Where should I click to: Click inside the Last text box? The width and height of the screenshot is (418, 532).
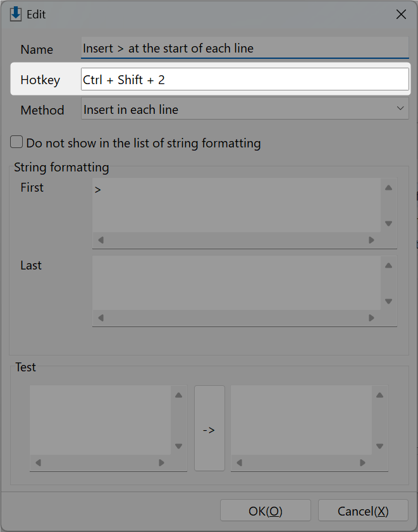[x=237, y=283]
